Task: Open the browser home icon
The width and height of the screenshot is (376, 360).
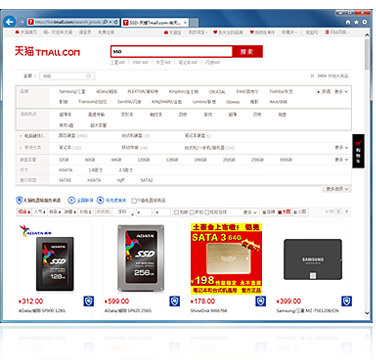Action: (x=348, y=22)
